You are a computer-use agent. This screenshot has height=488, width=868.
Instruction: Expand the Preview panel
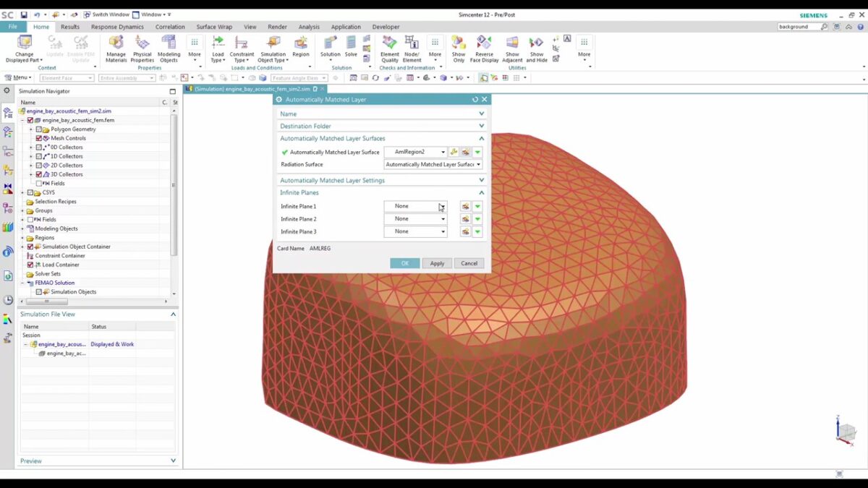tap(173, 461)
